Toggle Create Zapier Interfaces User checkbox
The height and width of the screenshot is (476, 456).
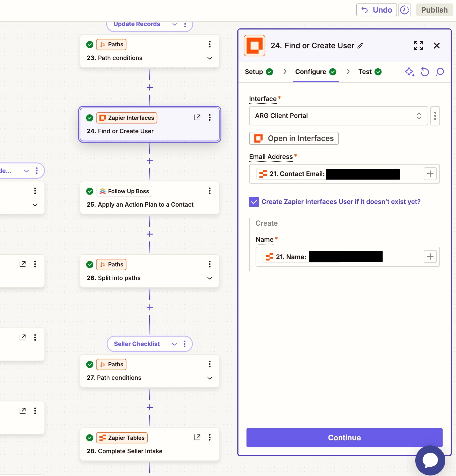pyautogui.click(x=254, y=202)
